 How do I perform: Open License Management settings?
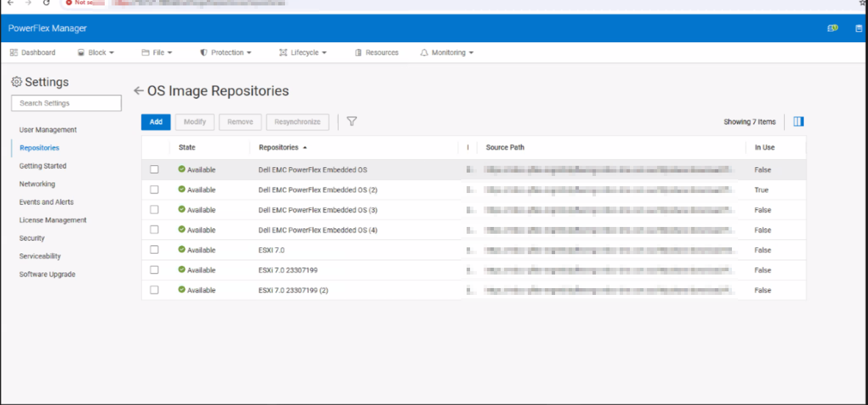tap(53, 220)
